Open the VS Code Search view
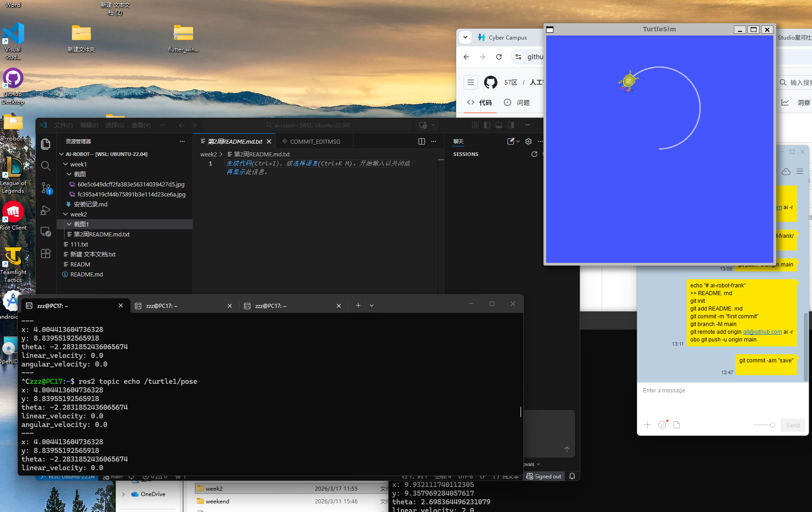812x512 pixels. 45,166
